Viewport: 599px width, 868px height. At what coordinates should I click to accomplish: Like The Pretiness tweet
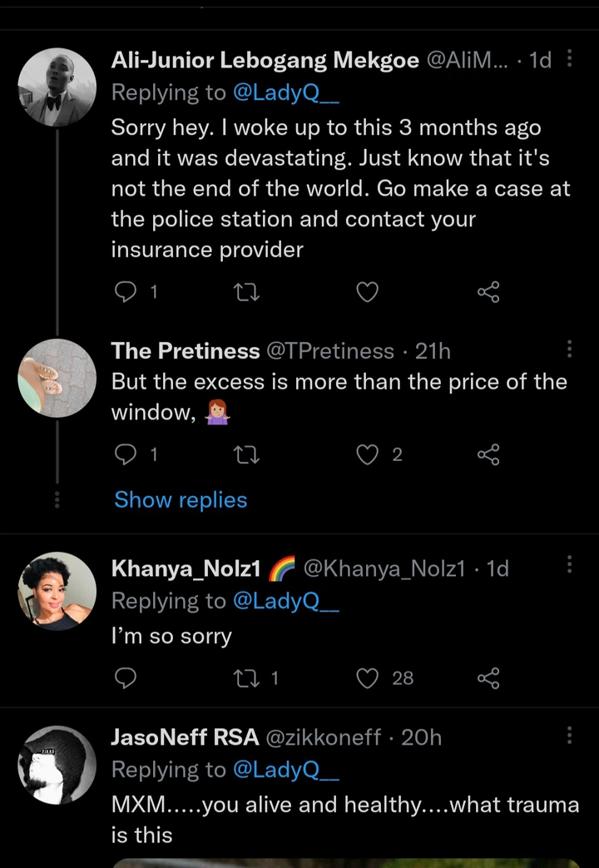click(367, 454)
